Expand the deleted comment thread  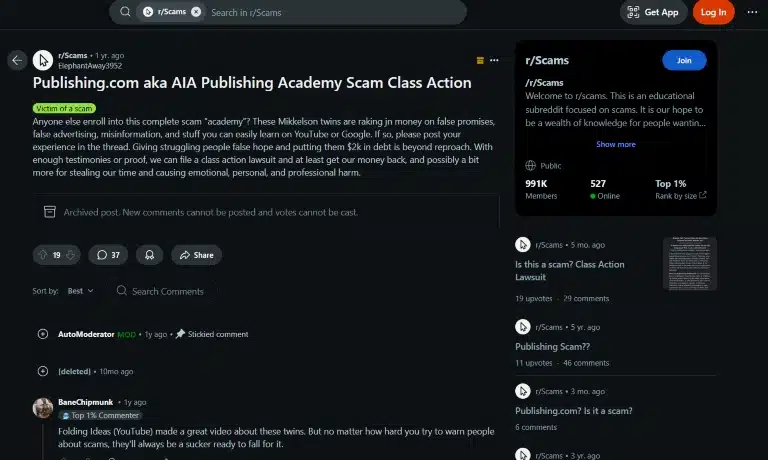(x=43, y=371)
